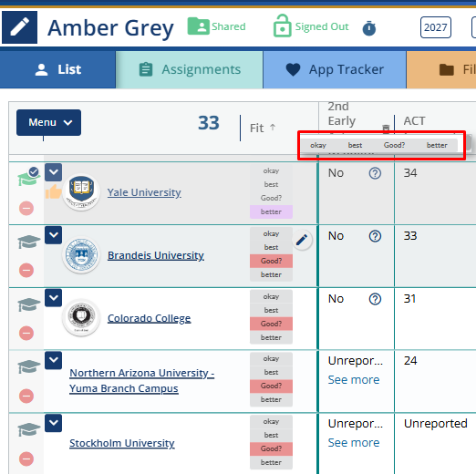
Task: Click the purple 'better' tag on Yale
Action: (x=271, y=211)
